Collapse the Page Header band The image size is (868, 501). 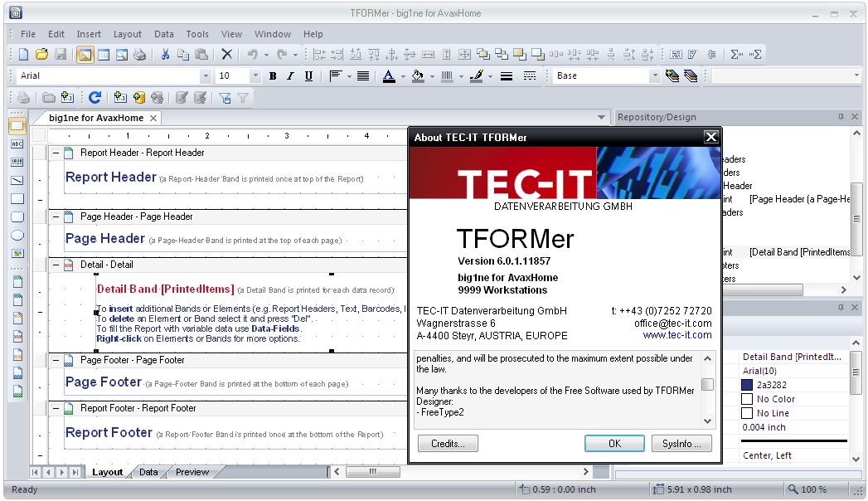pos(56,216)
